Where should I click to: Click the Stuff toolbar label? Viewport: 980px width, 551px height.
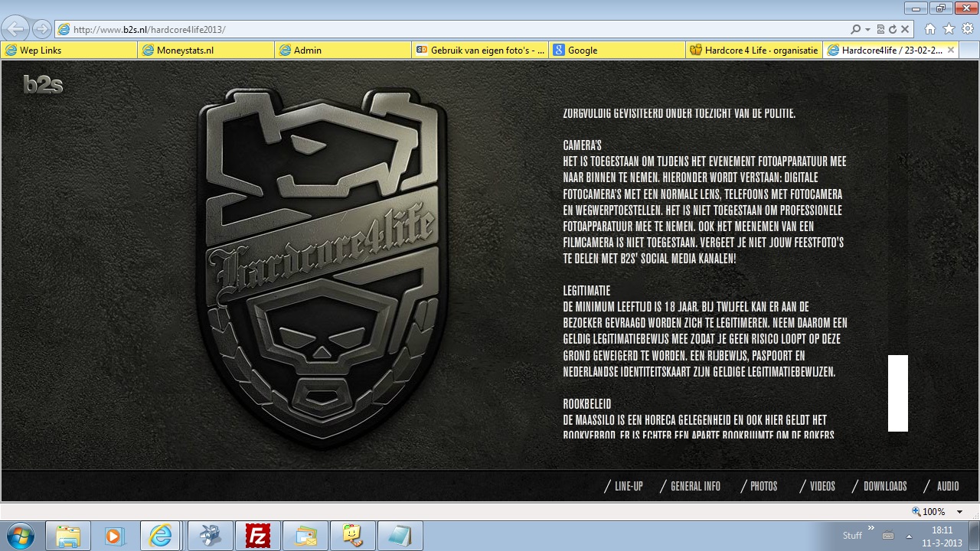click(x=852, y=536)
